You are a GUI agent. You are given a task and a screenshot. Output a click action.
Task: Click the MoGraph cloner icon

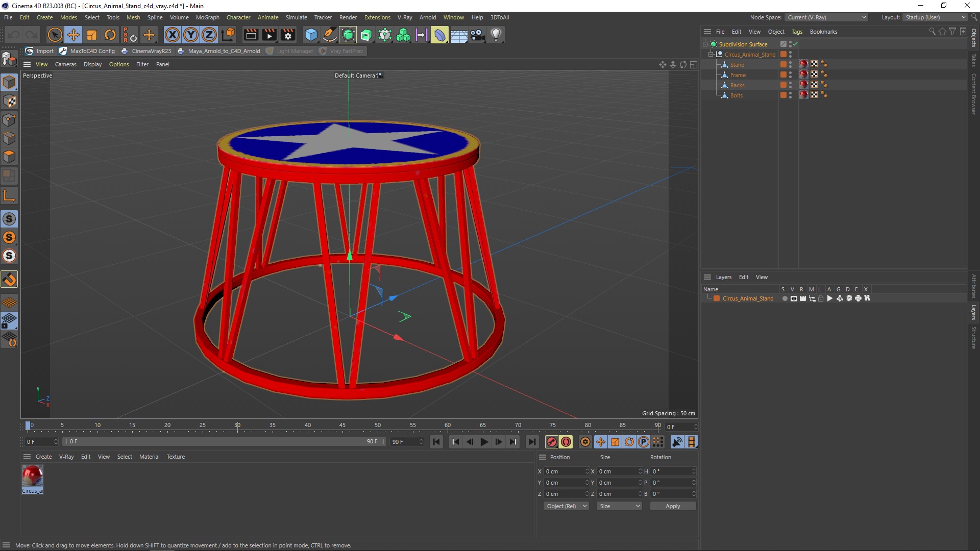tap(403, 35)
